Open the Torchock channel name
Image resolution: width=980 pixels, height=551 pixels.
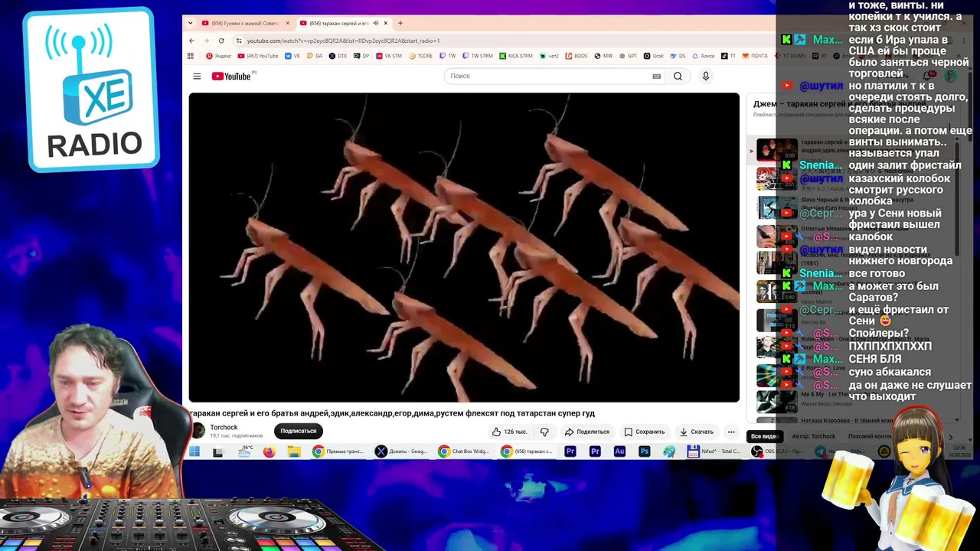224,427
